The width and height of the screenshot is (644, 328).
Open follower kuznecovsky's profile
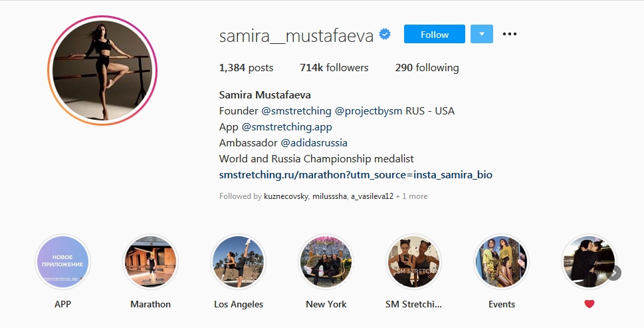286,196
